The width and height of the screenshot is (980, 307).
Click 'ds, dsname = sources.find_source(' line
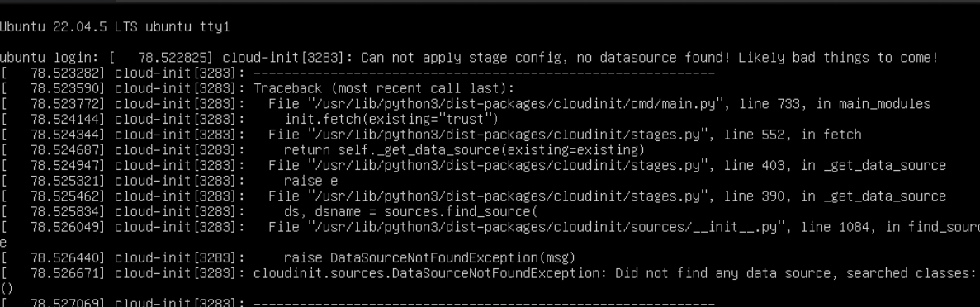[x=410, y=211]
